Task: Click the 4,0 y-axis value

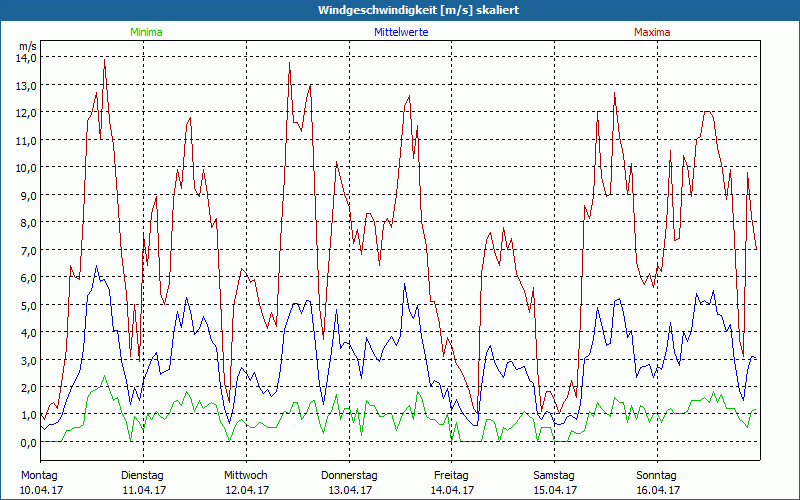Action: coord(28,333)
